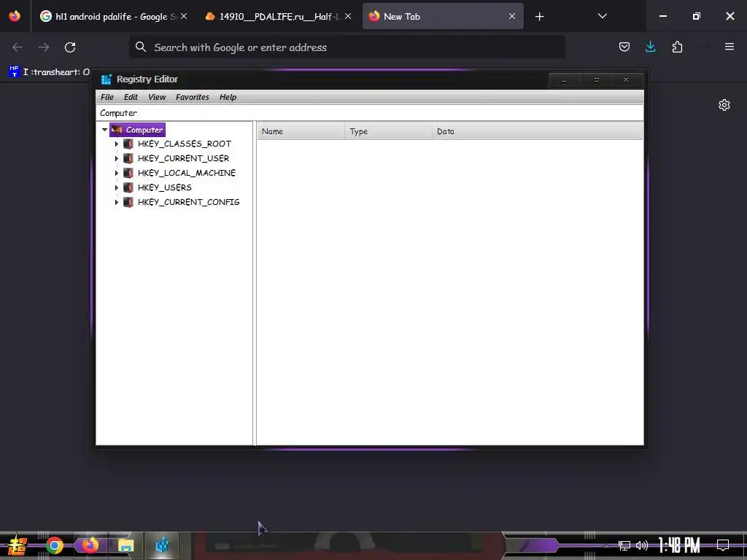The image size is (747, 560).
Task: Open File Explorer from the taskbar
Action: [125, 545]
